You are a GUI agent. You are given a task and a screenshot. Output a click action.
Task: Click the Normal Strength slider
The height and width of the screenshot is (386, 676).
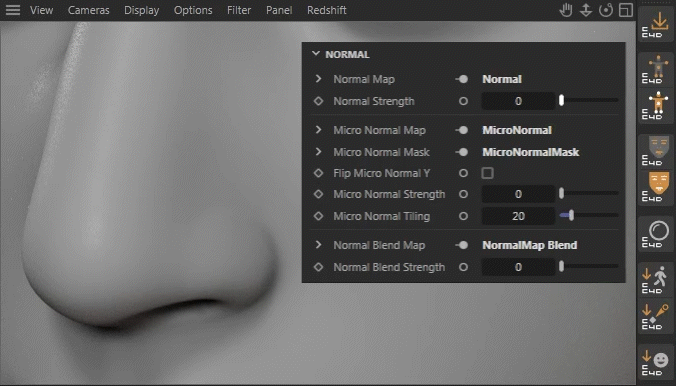pos(588,100)
